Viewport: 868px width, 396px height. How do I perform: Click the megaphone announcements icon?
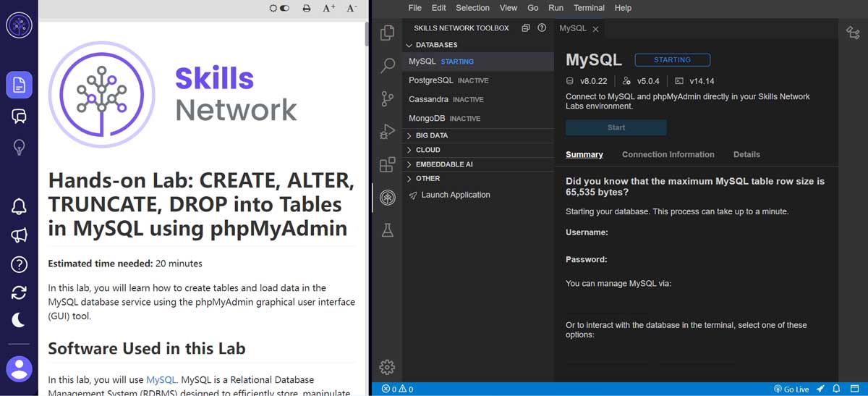pos(19,235)
